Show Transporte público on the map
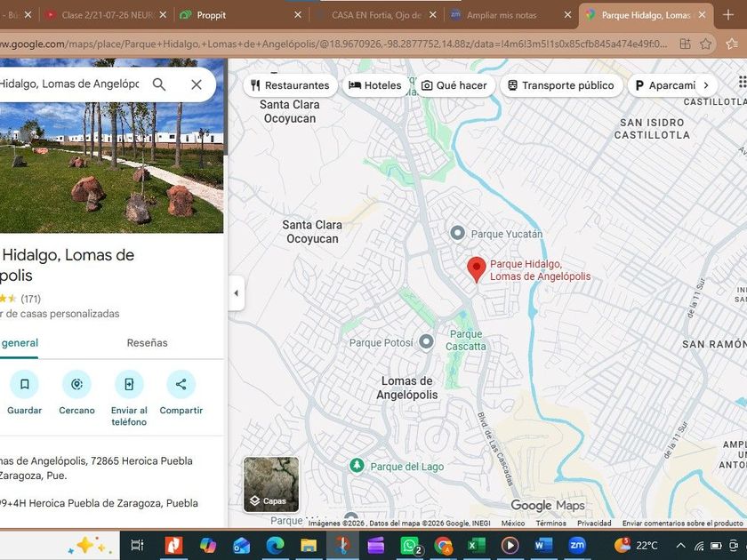Viewport: 747px width, 560px height. [561, 85]
